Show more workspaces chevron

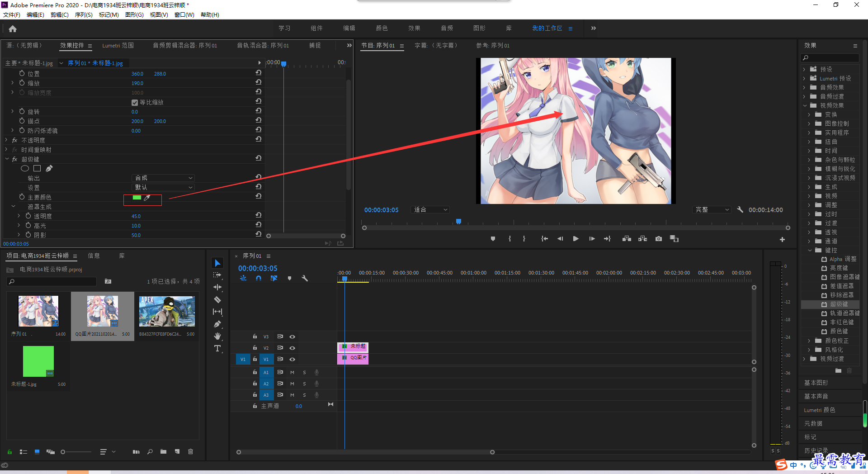tap(594, 28)
